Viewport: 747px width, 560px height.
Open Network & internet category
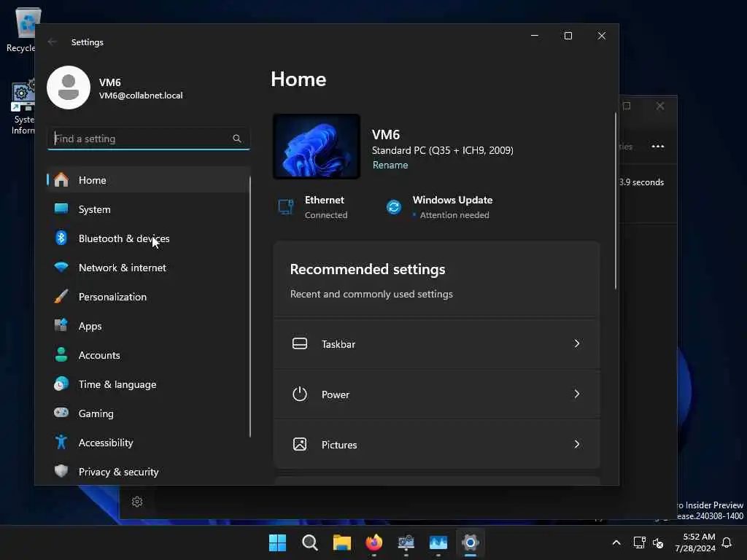tap(149, 268)
